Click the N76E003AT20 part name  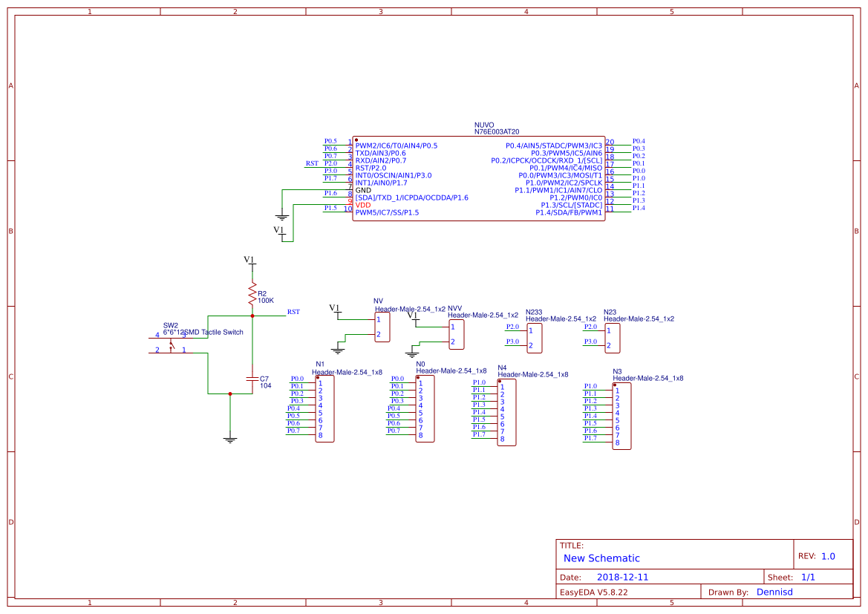coord(497,131)
